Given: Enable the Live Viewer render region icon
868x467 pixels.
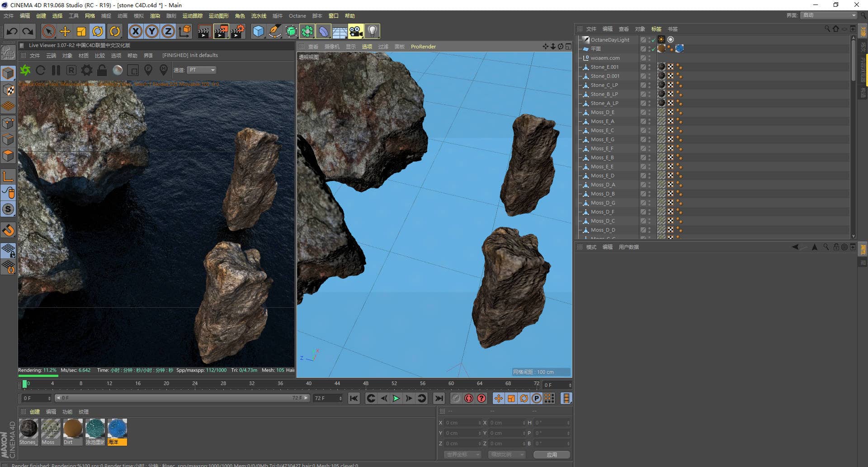Looking at the screenshot, I should (x=133, y=70).
